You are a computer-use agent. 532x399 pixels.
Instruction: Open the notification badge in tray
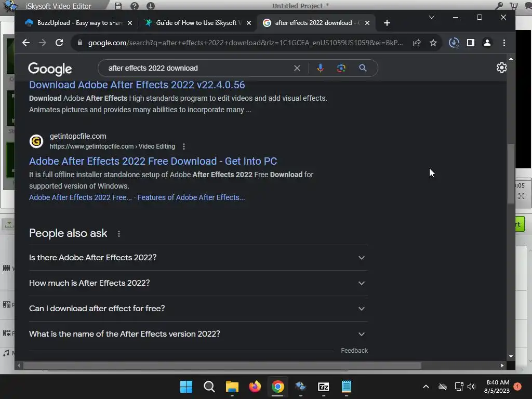point(517,387)
